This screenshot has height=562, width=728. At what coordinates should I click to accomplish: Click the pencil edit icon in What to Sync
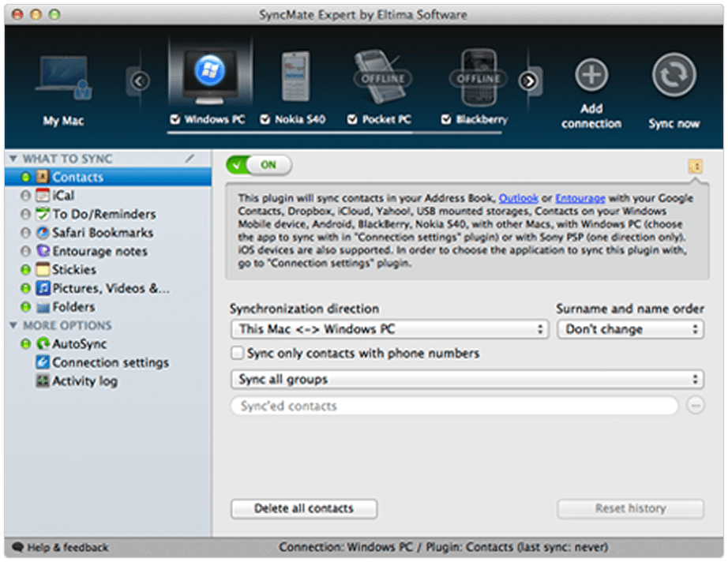(x=190, y=159)
